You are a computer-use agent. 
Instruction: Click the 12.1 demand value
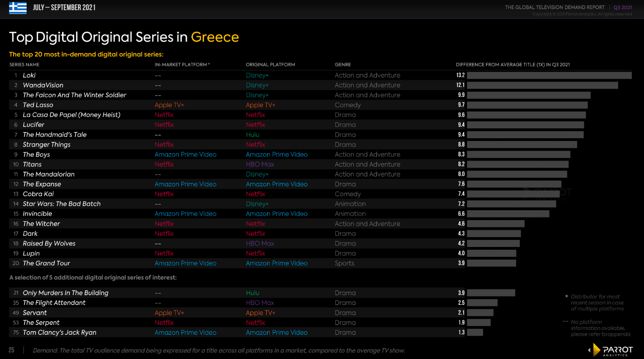[x=460, y=85]
